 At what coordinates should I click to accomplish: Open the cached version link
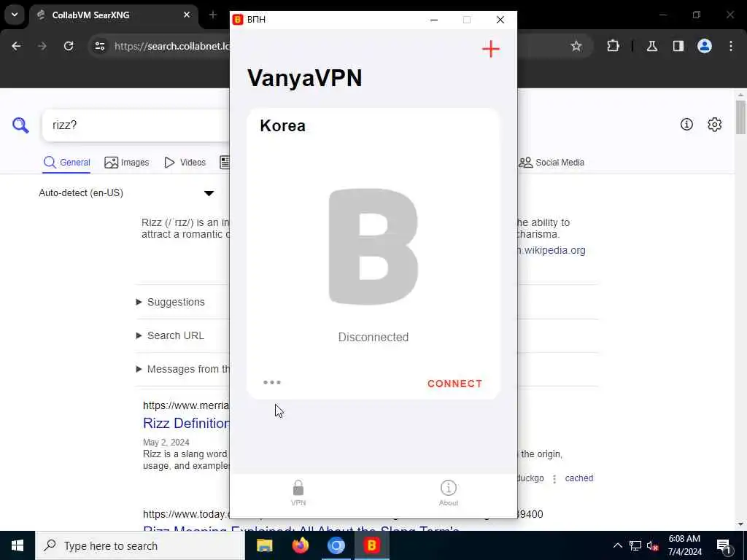click(x=578, y=478)
